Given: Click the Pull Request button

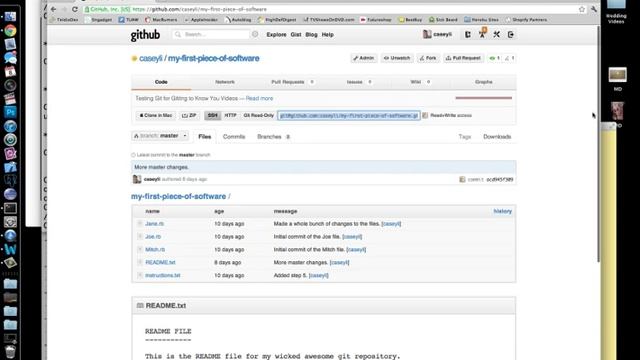Looking at the screenshot, I should coord(463,58).
